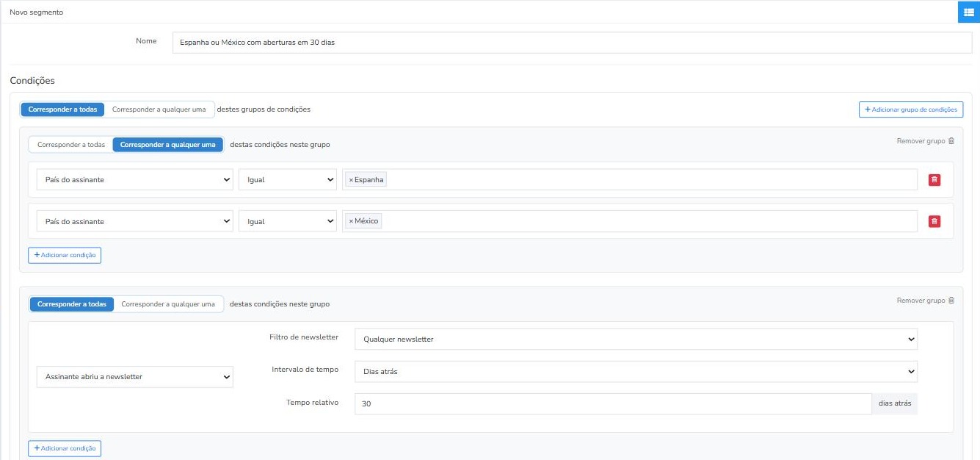
Task: Open 'Qualquer newsletter' filter dropdown
Action: (636, 339)
